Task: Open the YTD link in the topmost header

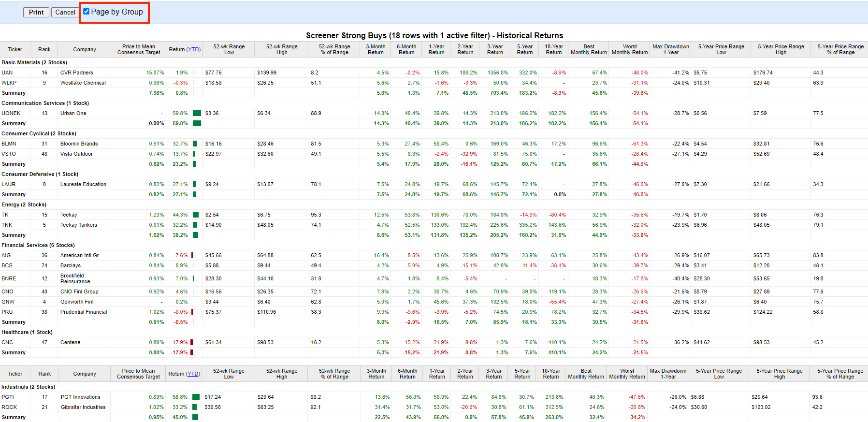Action: [193, 49]
